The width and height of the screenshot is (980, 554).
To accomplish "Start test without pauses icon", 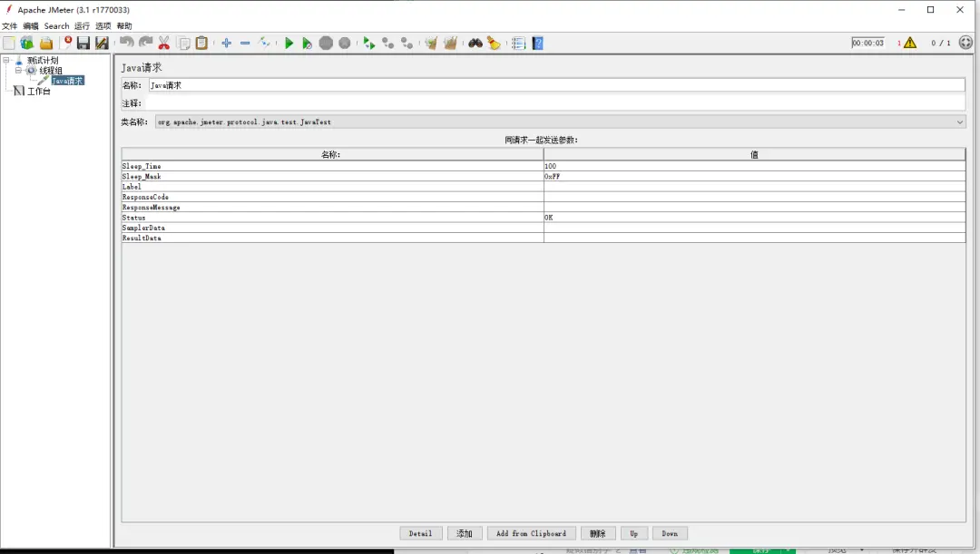I will (x=307, y=44).
